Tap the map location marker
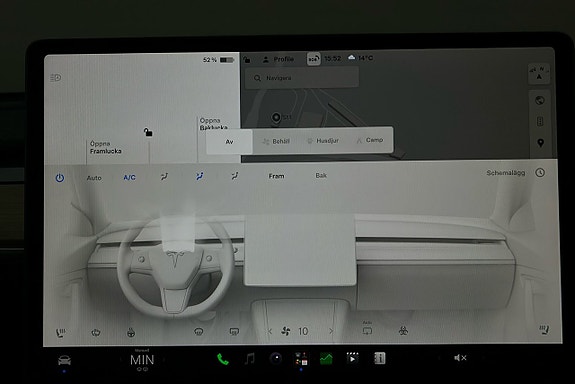This screenshot has height=384, width=575. point(276,117)
